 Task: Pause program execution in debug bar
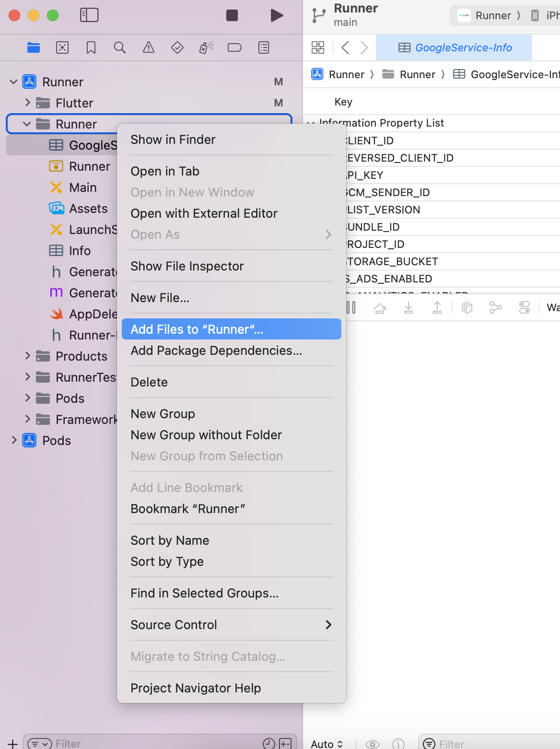[351, 307]
